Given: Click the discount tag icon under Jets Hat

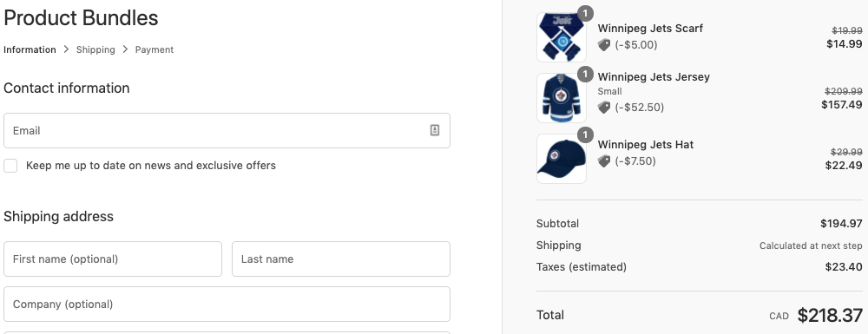Looking at the screenshot, I should point(604,160).
